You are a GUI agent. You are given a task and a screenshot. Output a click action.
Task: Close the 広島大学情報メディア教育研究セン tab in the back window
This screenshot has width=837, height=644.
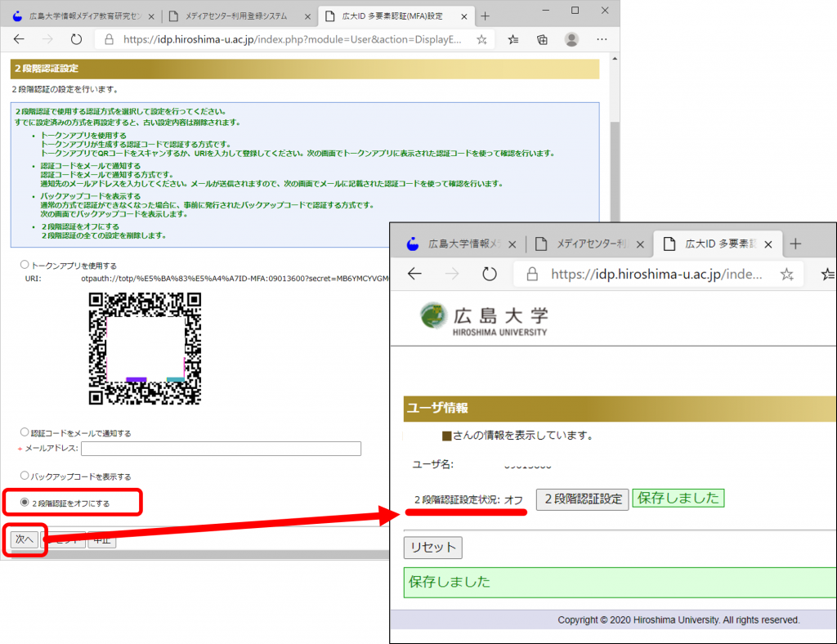[x=151, y=16]
